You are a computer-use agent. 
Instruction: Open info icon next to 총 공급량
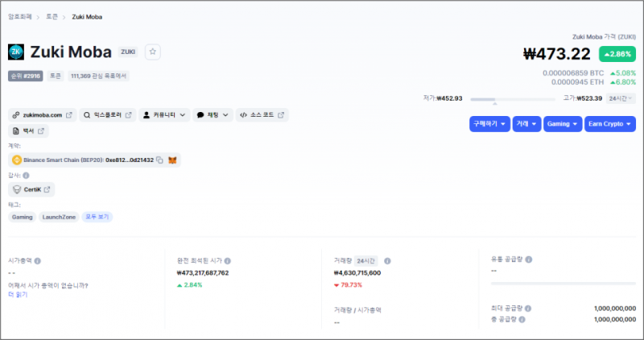click(x=522, y=319)
